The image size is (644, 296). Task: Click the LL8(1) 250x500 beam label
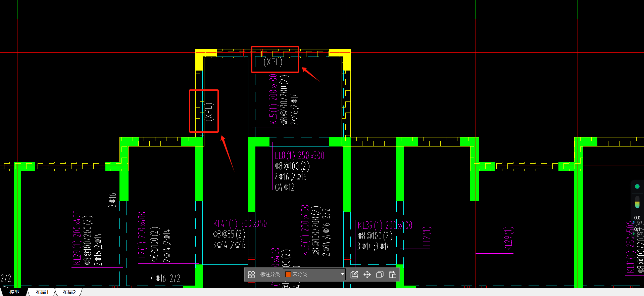(300, 156)
